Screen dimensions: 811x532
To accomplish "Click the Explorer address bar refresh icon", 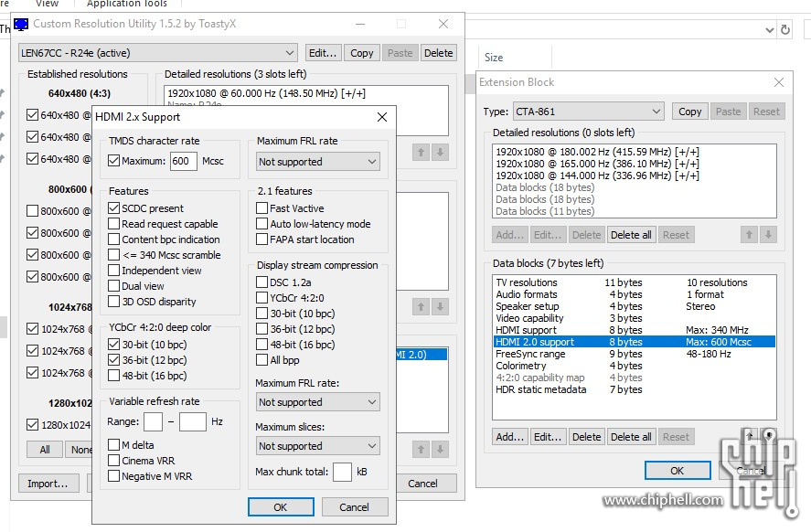I will (785, 29).
